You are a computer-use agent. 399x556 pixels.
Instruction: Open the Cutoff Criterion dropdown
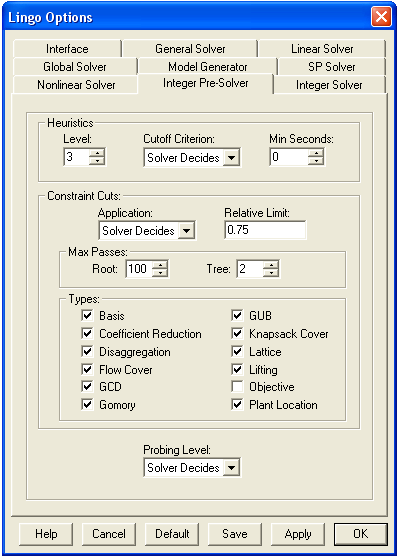point(231,157)
